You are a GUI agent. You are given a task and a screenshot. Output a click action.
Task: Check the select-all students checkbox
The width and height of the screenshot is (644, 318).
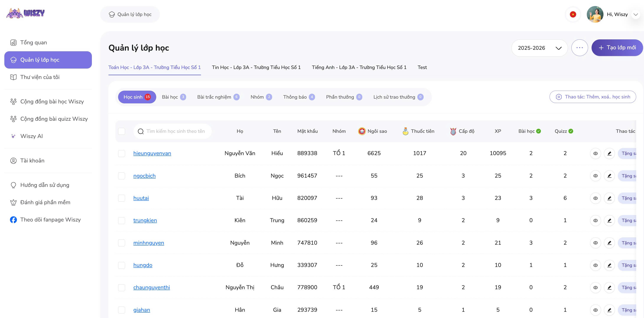click(x=122, y=131)
